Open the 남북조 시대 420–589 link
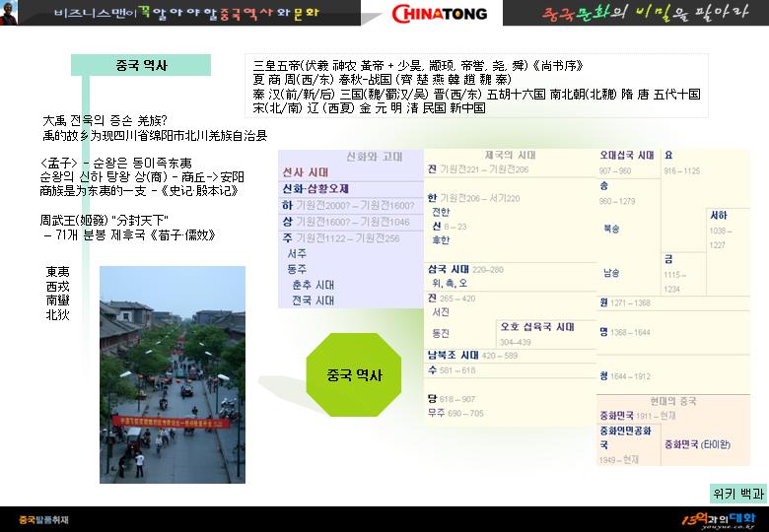 point(472,355)
